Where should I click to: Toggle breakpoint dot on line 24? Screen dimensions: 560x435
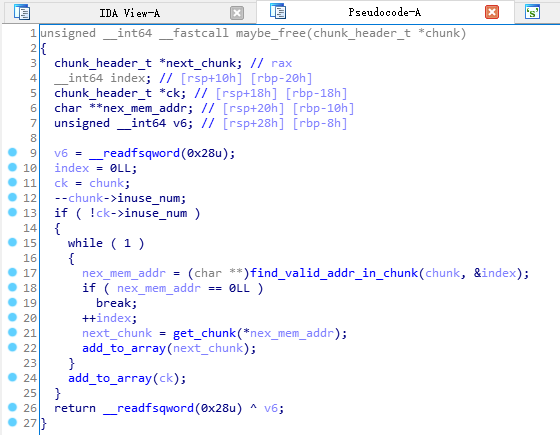point(12,378)
